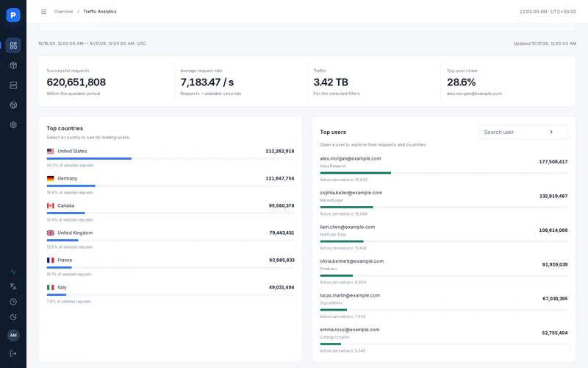Click the 121,647,754 Germany count
This screenshot has height=368, width=588.
pos(280,179)
